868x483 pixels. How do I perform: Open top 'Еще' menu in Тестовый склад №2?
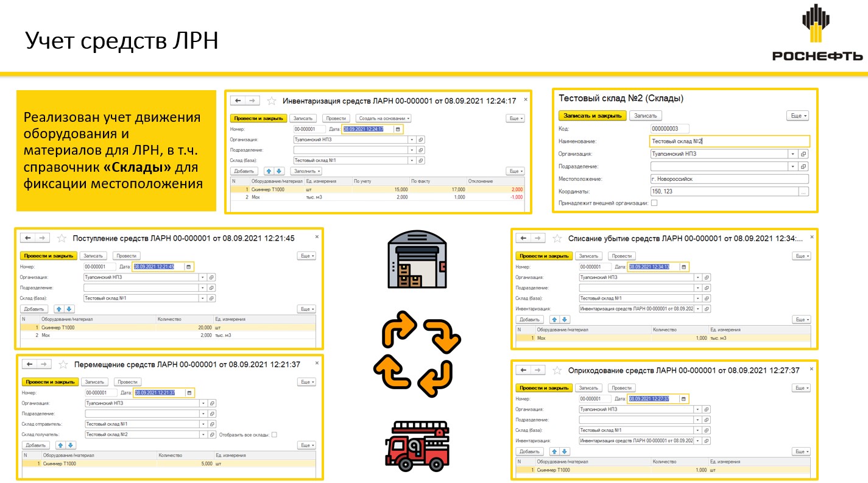coord(797,116)
